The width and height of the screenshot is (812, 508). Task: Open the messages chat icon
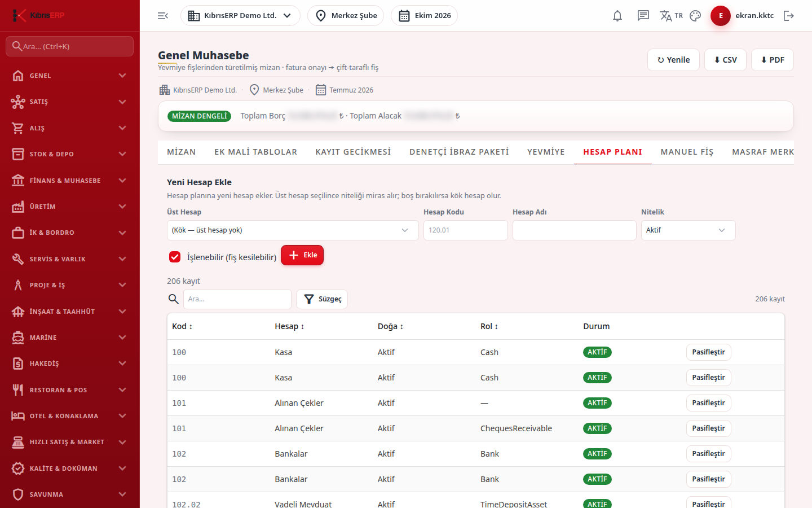643,16
